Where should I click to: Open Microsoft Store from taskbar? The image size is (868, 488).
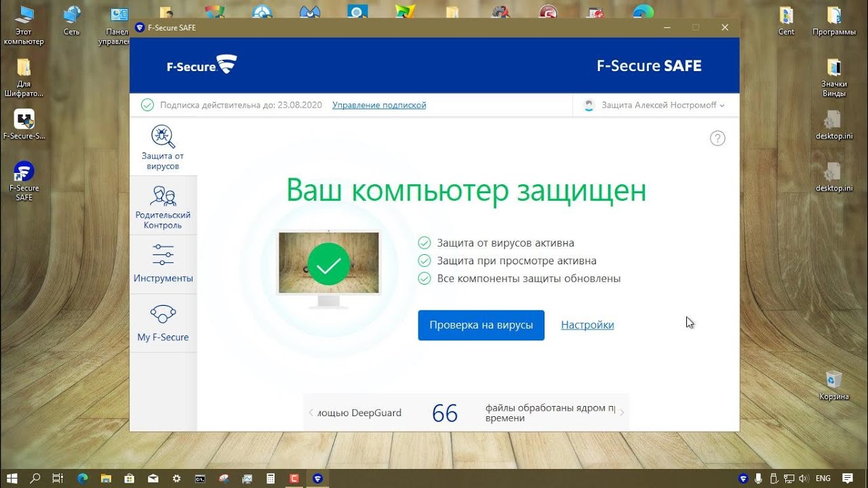130,478
